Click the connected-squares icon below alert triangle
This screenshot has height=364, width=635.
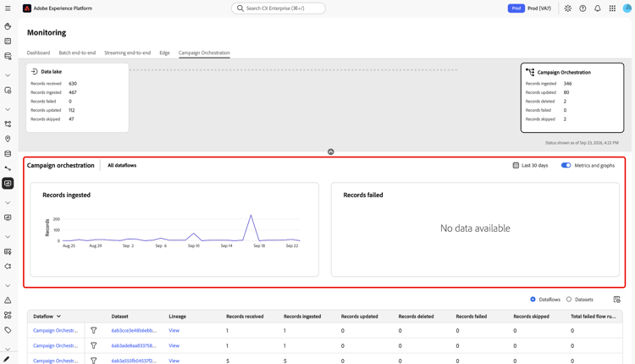click(x=8, y=315)
